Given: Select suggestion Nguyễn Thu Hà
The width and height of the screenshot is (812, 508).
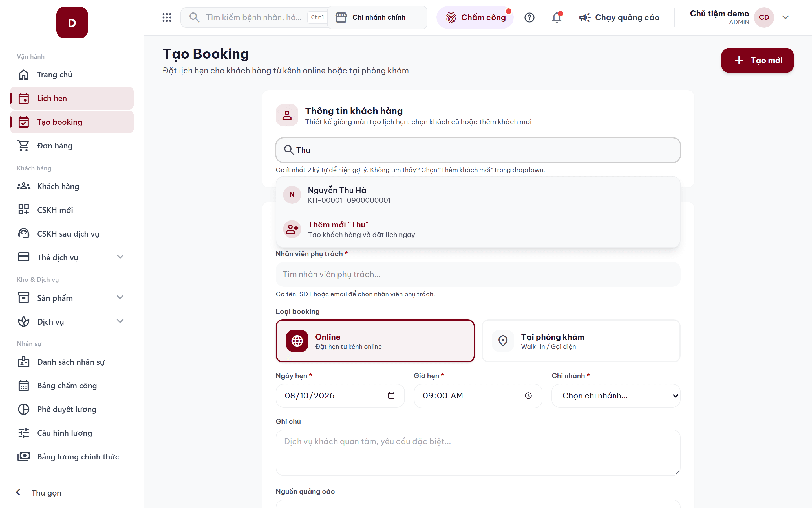Looking at the screenshot, I should point(478,194).
